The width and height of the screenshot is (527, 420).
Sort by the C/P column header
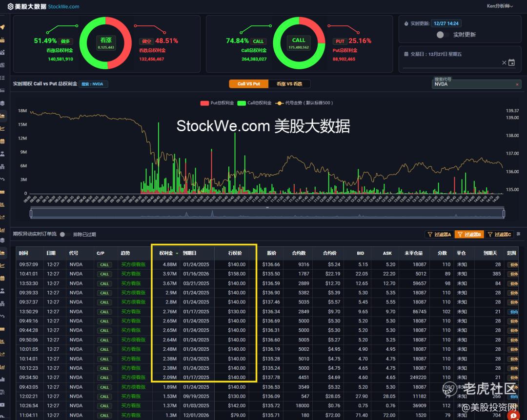click(101, 253)
